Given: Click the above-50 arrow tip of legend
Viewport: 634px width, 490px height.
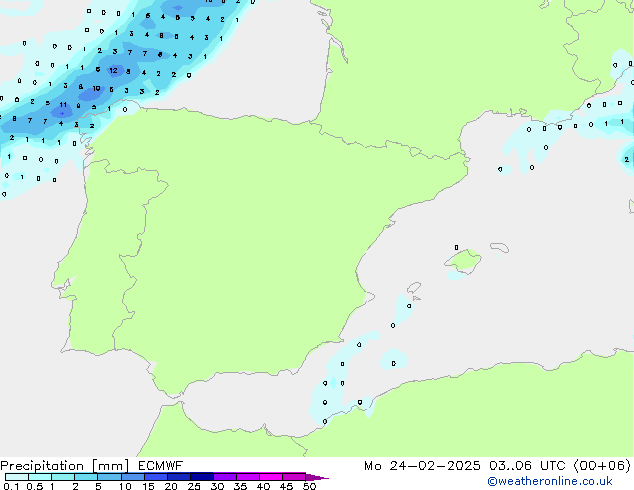Looking at the screenshot, I should (317, 477).
